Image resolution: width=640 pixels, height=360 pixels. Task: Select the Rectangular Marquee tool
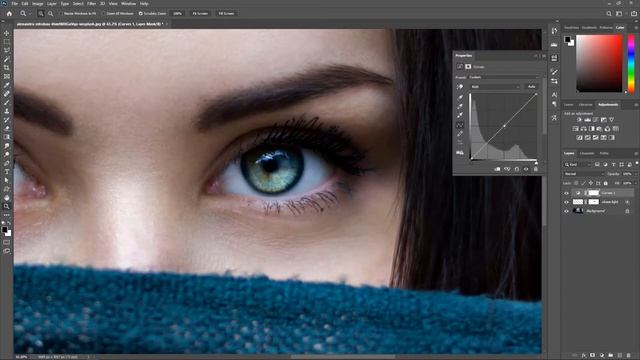[x=7, y=42]
